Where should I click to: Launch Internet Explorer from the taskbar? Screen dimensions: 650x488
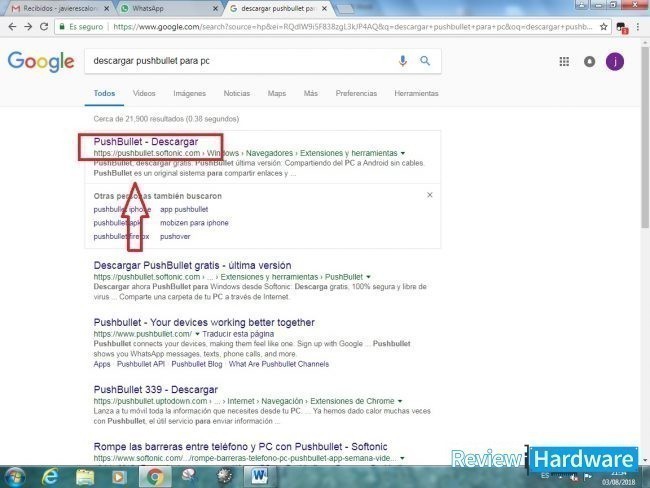point(50,477)
